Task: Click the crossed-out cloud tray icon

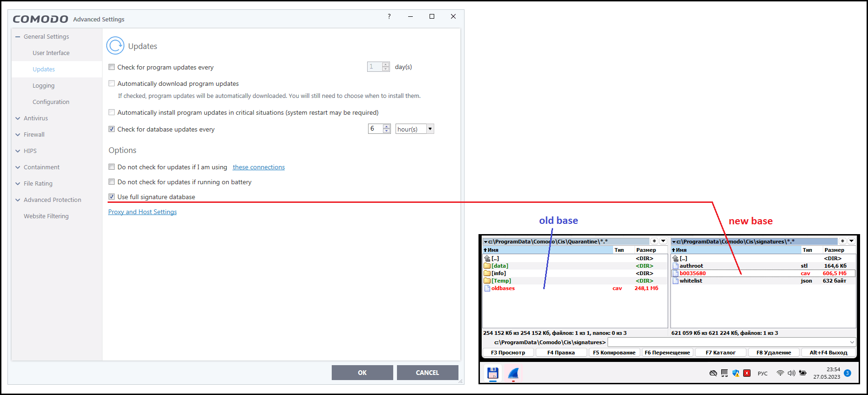Action: pos(713,373)
